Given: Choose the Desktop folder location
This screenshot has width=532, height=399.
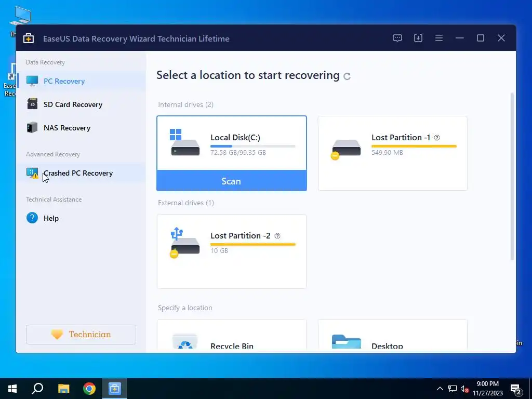Looking at the screenshot, I should click(393, 335).
